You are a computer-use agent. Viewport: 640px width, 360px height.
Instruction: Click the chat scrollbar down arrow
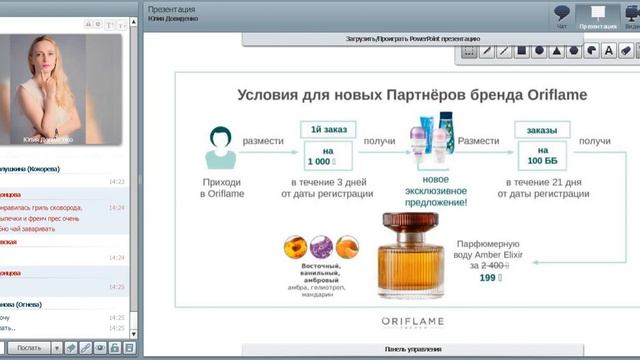133,334
